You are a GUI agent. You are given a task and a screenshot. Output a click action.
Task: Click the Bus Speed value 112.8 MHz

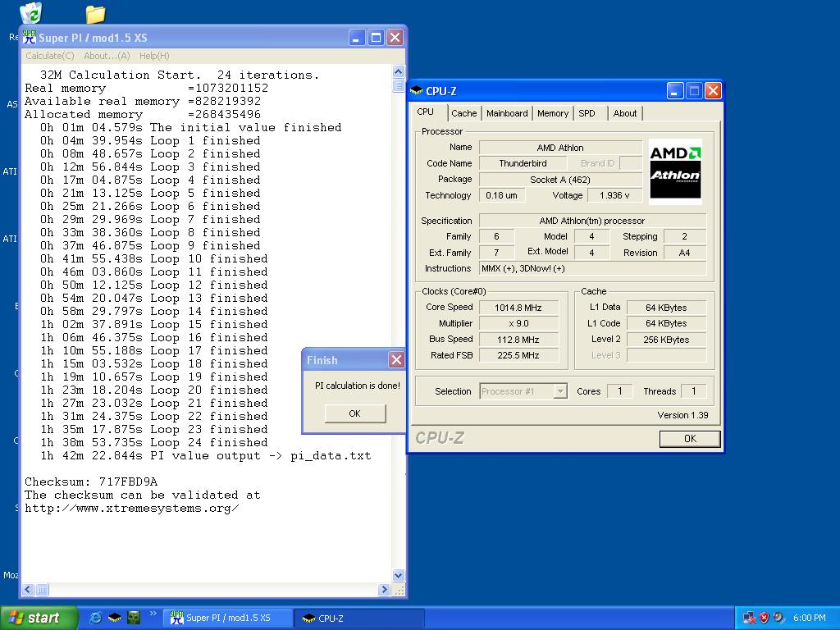(x=518, y=340)
